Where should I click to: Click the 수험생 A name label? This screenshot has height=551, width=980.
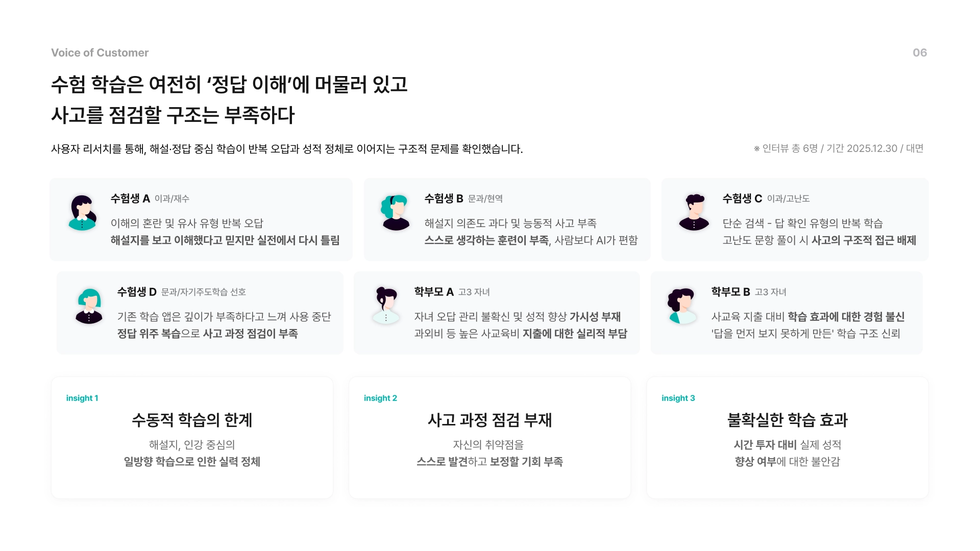130,198
